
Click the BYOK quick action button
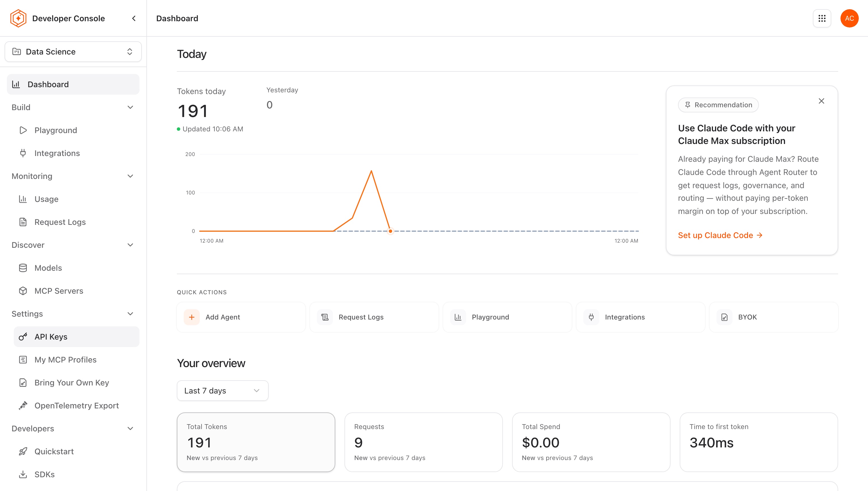coord(774,317)
